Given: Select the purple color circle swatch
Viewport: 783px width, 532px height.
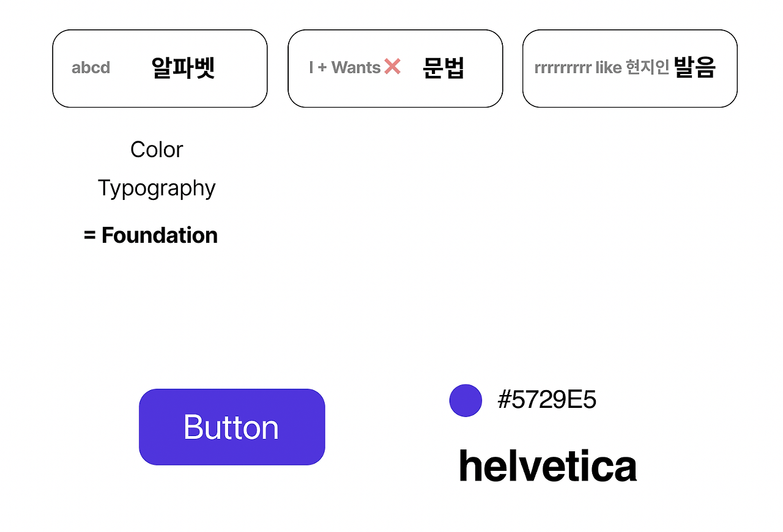Looking at the screenshot, I should [466, 401].
